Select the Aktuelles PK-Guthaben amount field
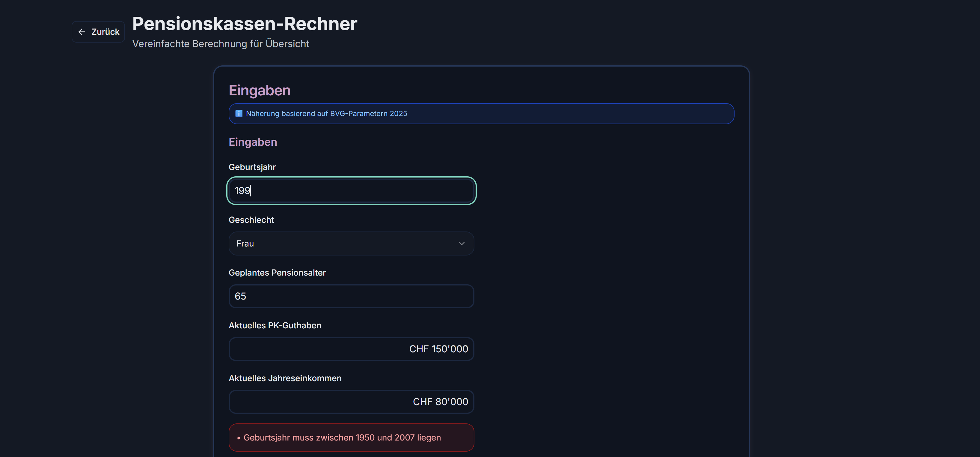The width and height of the screenshot is (980, 457). coord(351,349)
